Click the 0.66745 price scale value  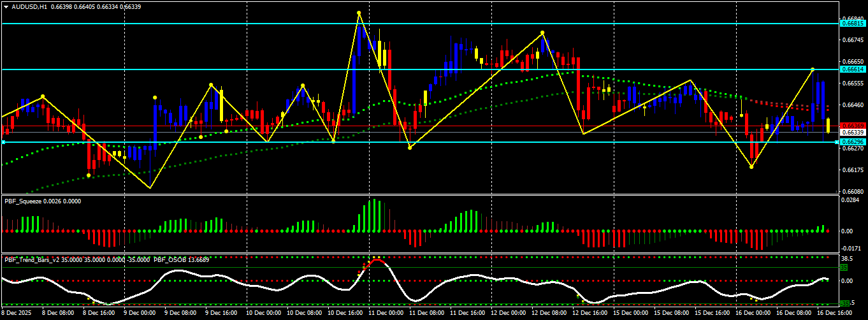click(853, 40)
